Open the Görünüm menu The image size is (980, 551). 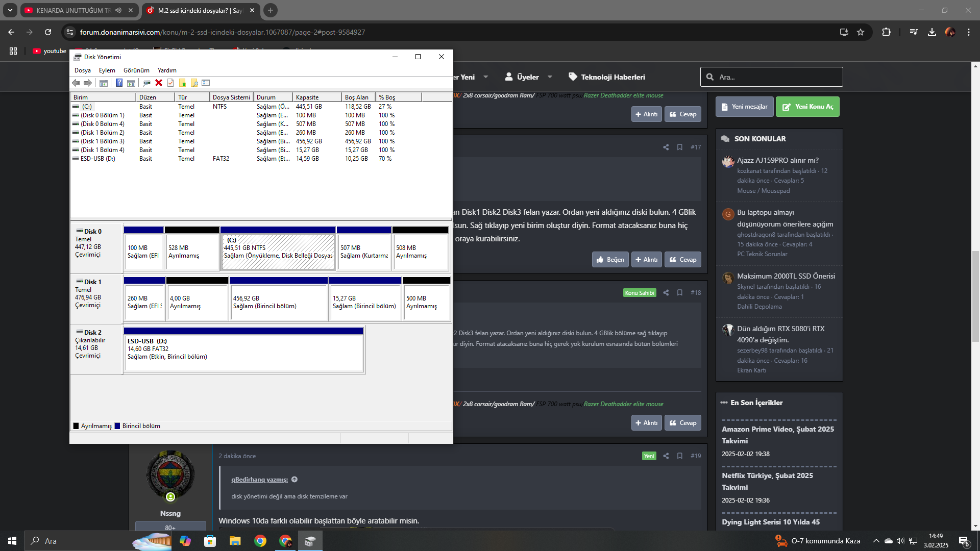[x=136, y=70]
